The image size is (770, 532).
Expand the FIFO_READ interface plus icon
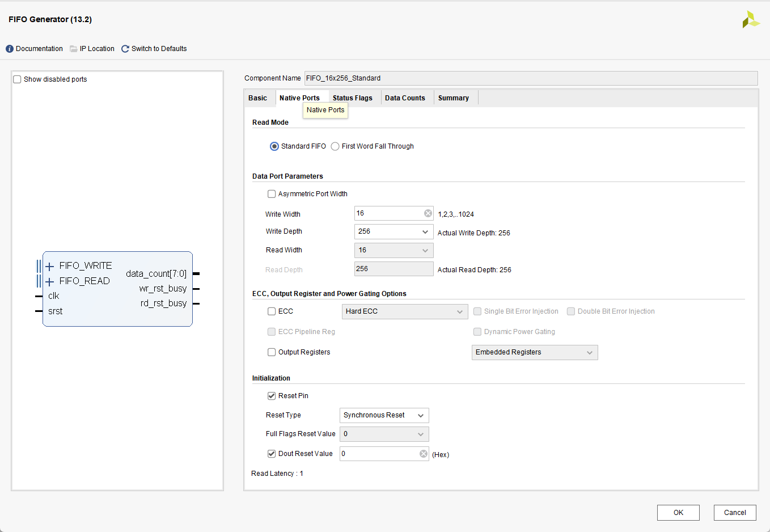click(50, 281)
